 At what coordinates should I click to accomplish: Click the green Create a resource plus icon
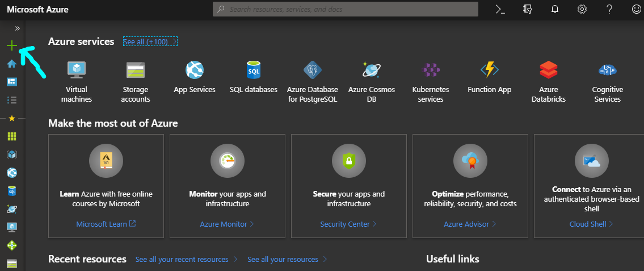click(x=11, y=45)
